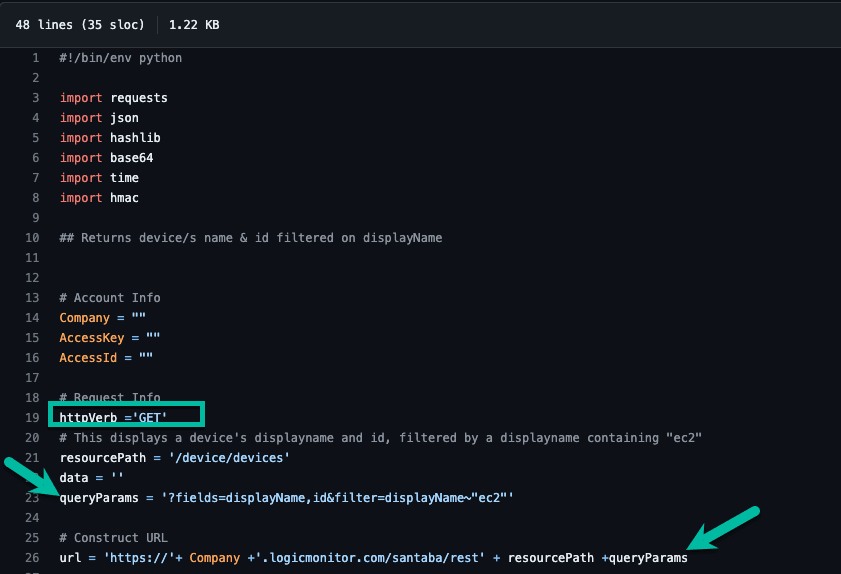Click the 'import requests' line
841x574 pixels.
point(114,98)
